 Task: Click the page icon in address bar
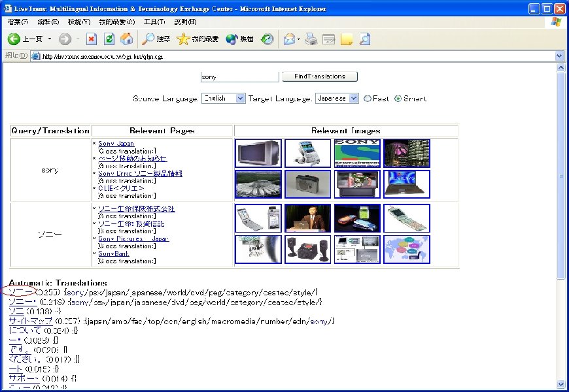(x=35, y=56)
